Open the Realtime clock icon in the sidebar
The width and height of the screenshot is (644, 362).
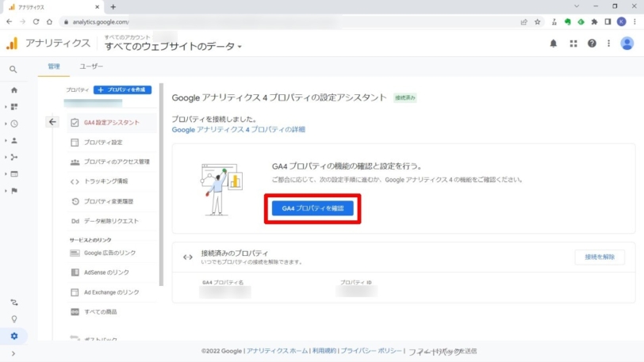pos(14,124)
